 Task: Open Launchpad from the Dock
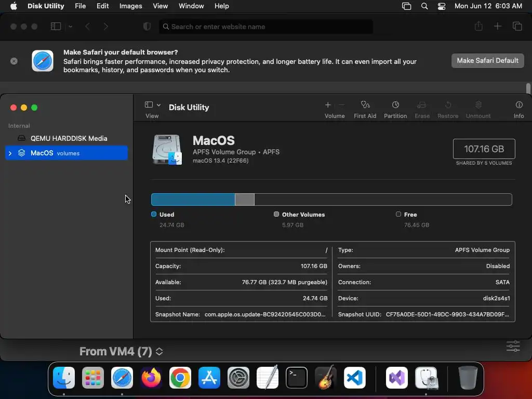pos(92,378)
